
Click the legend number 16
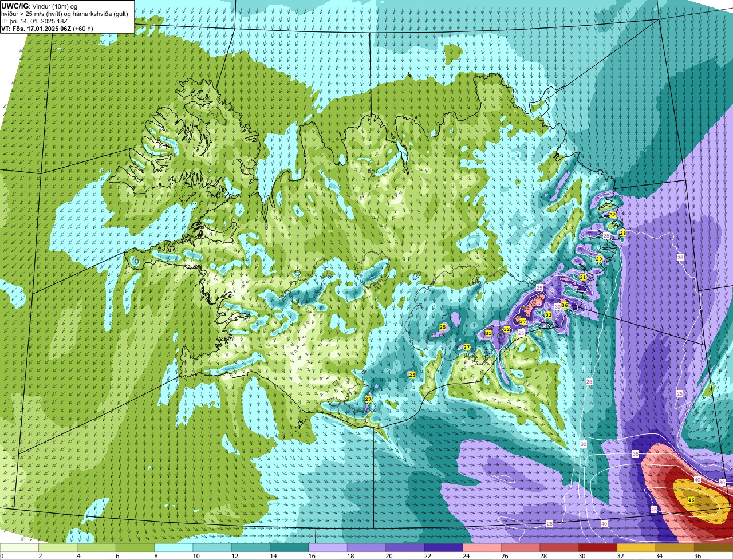pyautogui.click(x=312, y=556)
